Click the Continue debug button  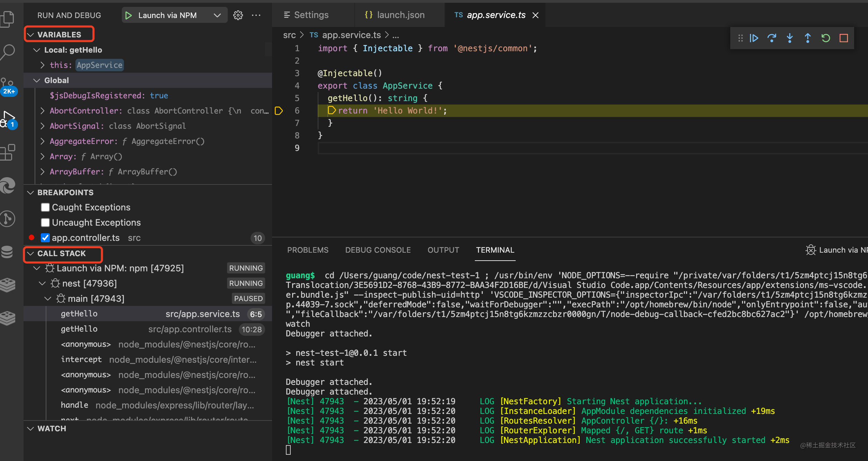754,38
